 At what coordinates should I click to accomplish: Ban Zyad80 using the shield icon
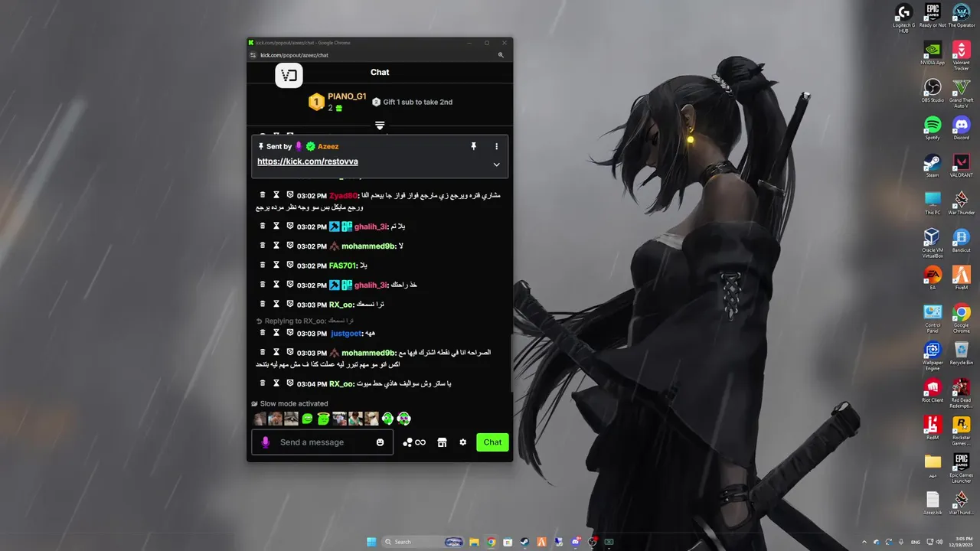point(290,195)
